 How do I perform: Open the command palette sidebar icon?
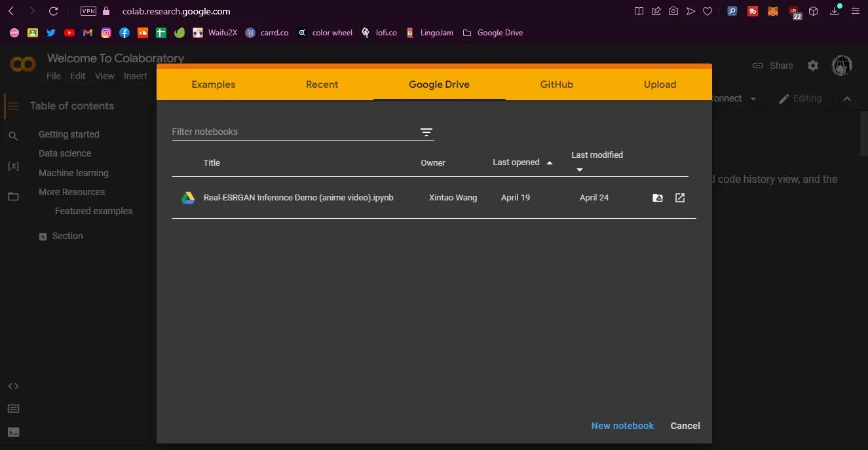(x=13, y=409)
